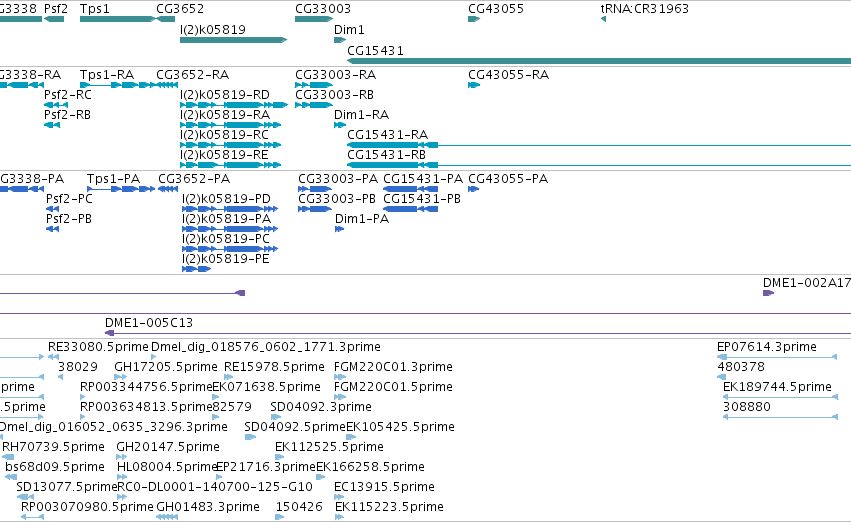
Task: Open EST EP21716.3prime
Action: point(219,478)
